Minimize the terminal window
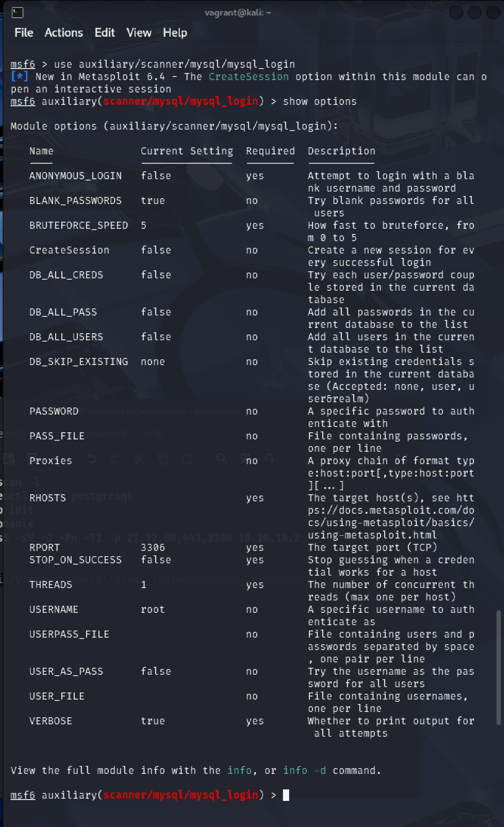Viewport: 504px width, 827px height. [x=456, y=12]
